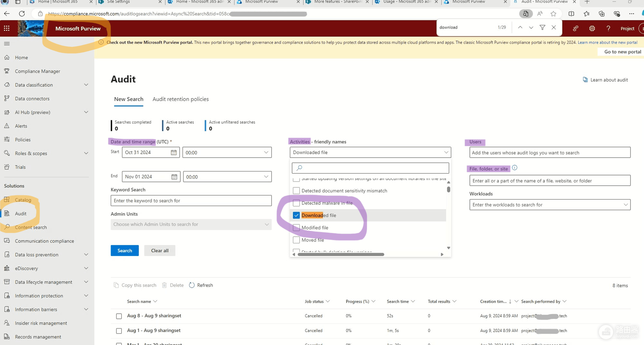Screen dimensions: 644x345
Task: Click the blue Search button
Action: pos(125,251)
